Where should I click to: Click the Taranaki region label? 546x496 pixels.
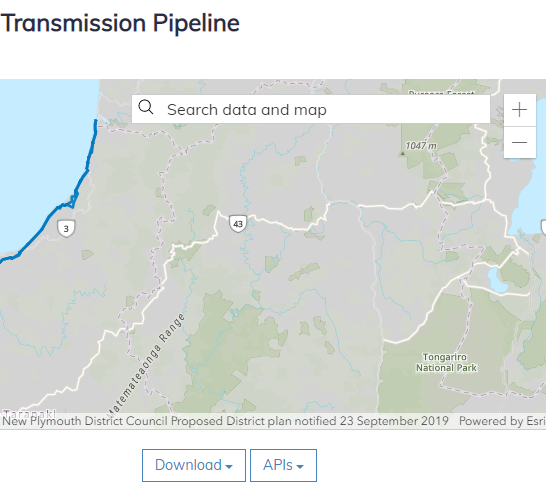tap(29, 414)
